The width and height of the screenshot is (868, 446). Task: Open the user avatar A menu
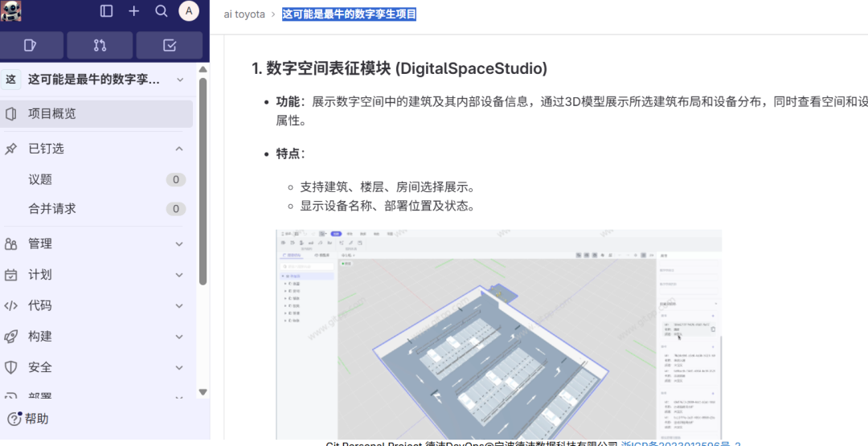point(189,11)
